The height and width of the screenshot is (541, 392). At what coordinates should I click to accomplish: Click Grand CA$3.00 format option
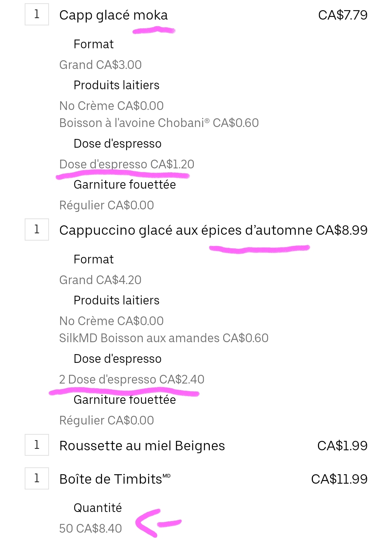coord(100,65)
